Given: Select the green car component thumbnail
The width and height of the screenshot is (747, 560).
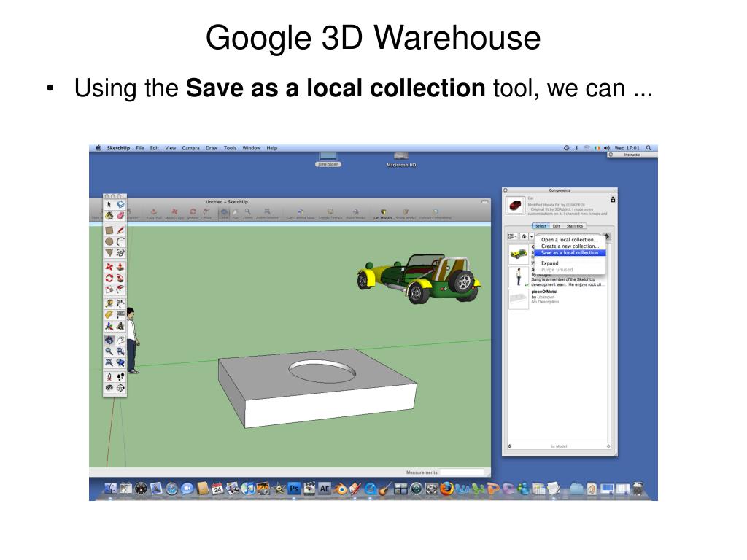Looking at the screenshot, I should pos(519,254).
